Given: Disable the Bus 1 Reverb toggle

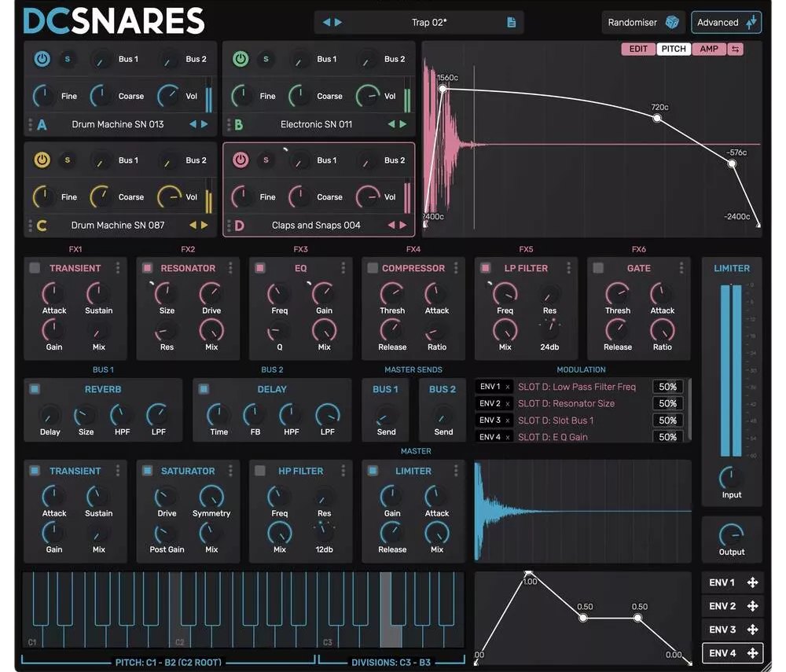Looking at the screenshot, I should pyautogui.click(x=35, y=389).
